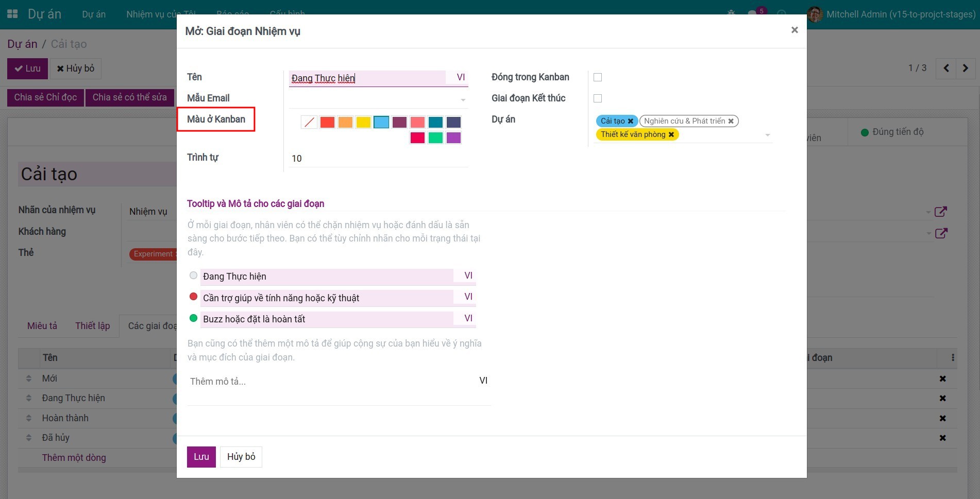Open the Dự án tags dropdown arrow
Image resolution: width=980 pixels, height=499 pixels.
coord(767,135)
